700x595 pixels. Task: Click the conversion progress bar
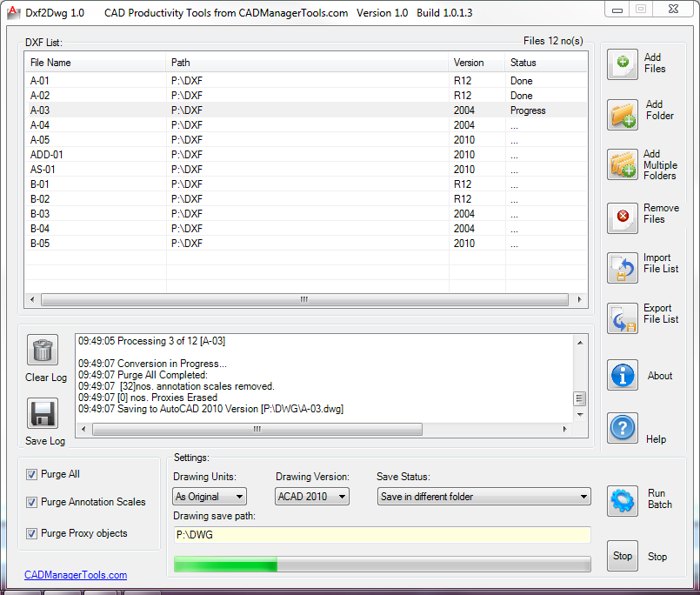tap(382, 565)
